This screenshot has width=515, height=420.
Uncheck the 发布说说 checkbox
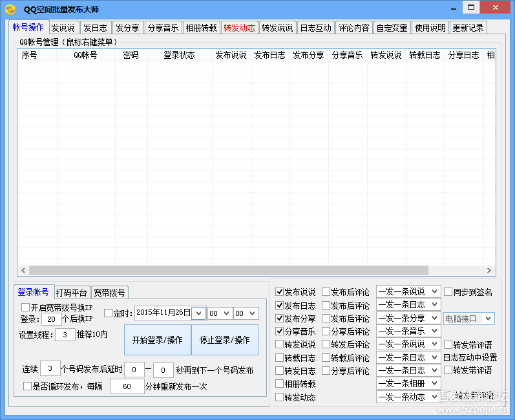pyautogui.click(x=279, y=292)
